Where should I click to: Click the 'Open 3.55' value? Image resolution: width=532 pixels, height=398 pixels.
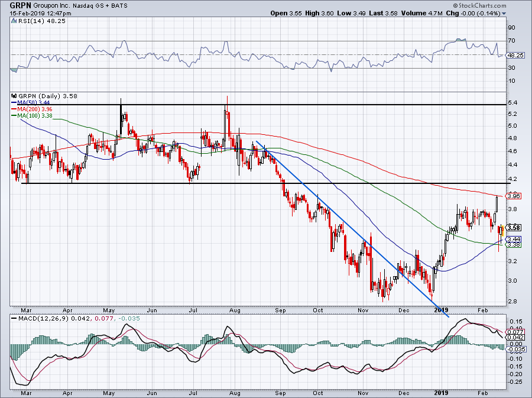tap(286, 13)
